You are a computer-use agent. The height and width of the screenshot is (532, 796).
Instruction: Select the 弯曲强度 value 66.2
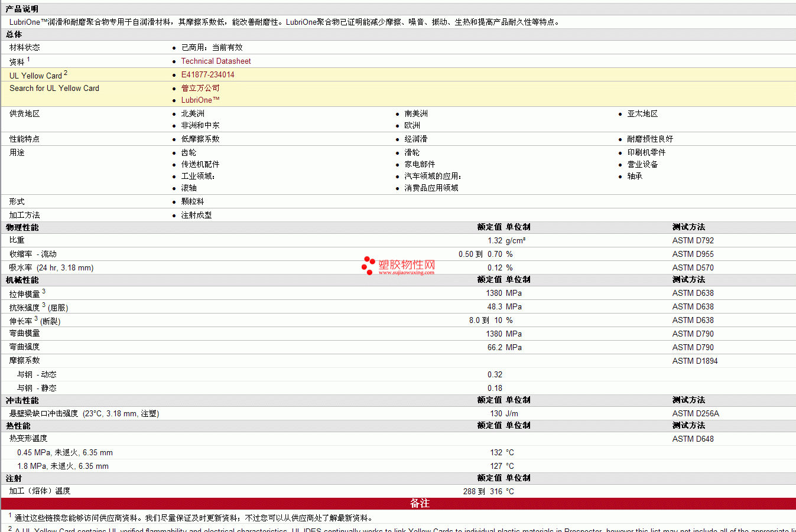(495, 347)
